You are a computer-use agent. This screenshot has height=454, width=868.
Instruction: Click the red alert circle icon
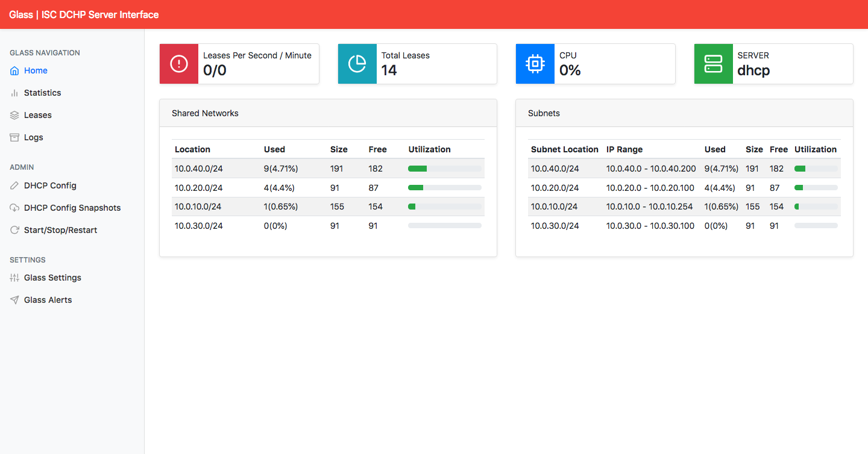(179, 64)
